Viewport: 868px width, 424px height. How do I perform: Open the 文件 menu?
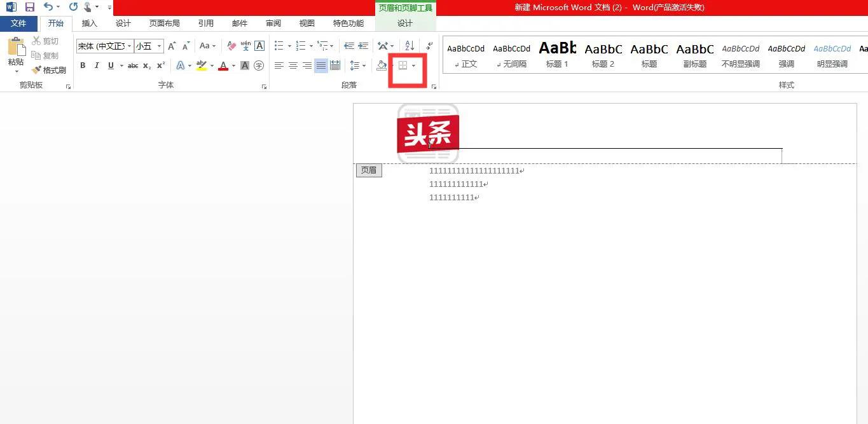click(18, 23)
